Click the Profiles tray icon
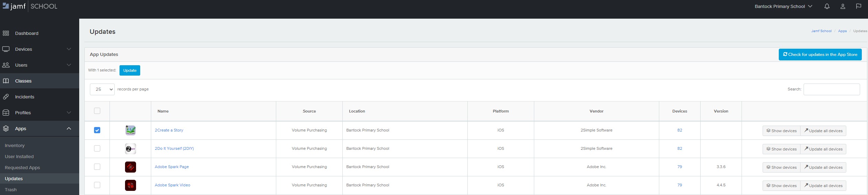The width and height of the screenshot is (868, 195). [6, 113]
